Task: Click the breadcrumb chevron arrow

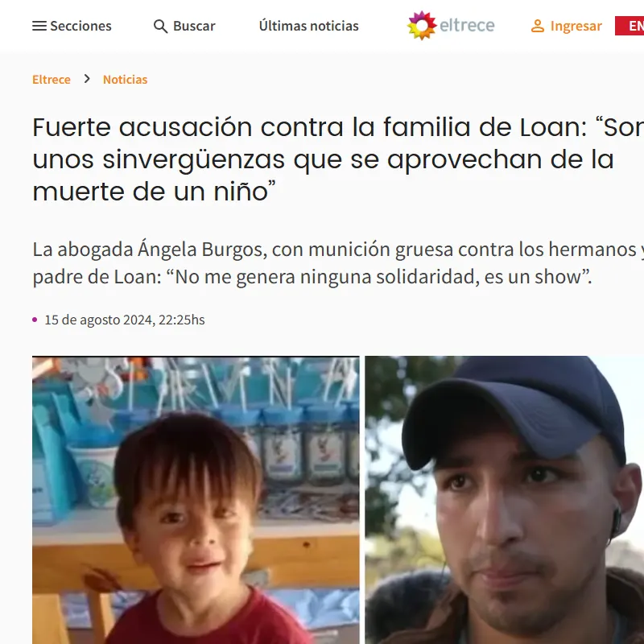Action: tap(87, 79)
